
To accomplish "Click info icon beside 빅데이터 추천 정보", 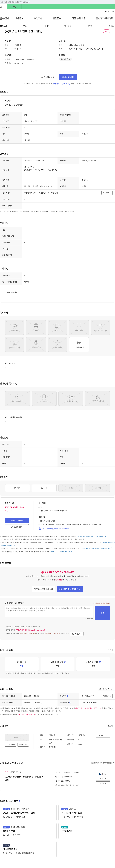I will 19,801.
